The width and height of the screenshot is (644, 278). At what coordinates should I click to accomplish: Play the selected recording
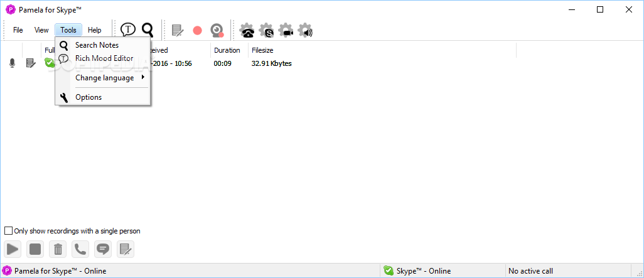(x=13, y=249)
